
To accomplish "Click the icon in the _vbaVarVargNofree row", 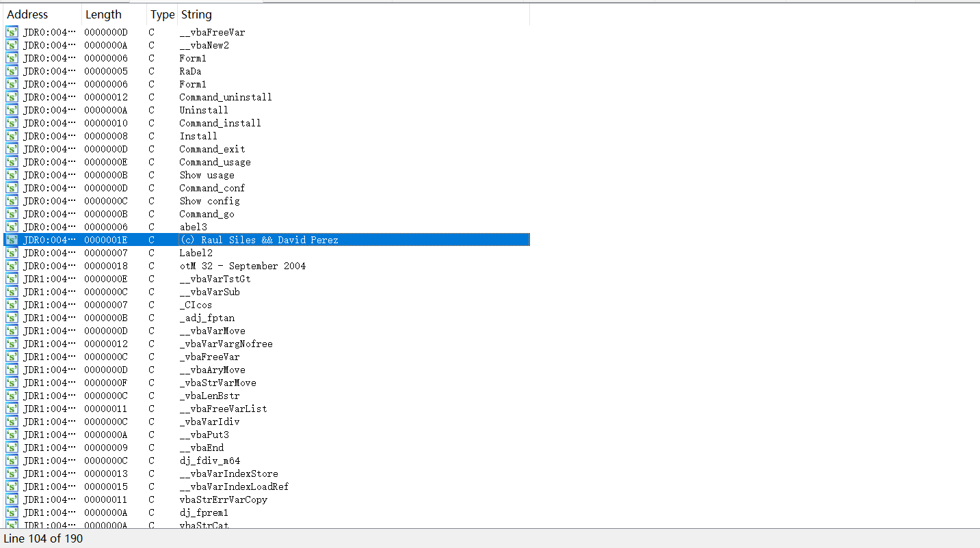I will [x=12, y=344].
